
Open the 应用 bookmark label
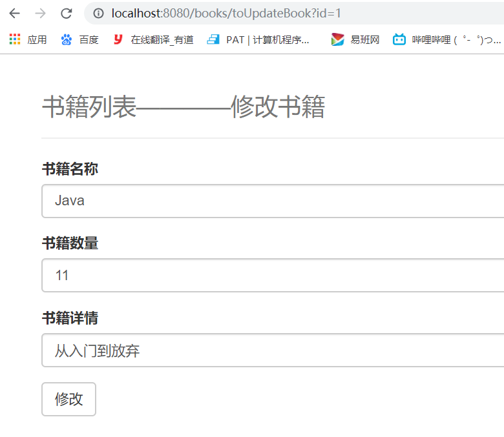(37, 40)
